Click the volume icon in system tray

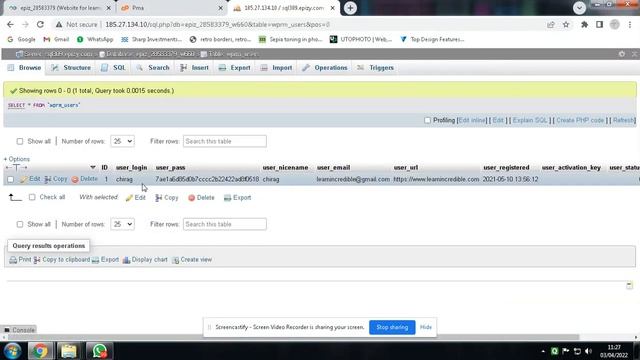(x=588, y=351)
